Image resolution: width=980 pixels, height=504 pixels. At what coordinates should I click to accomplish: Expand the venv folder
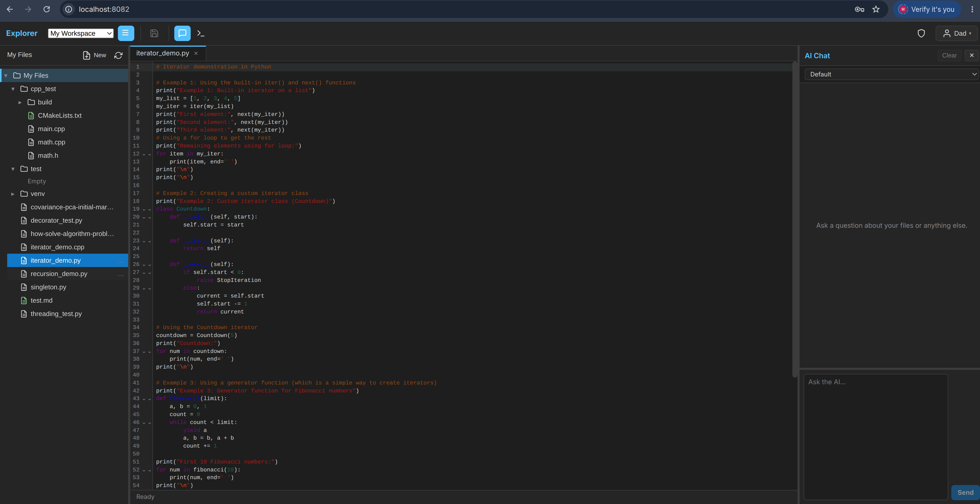pos(13,194)
